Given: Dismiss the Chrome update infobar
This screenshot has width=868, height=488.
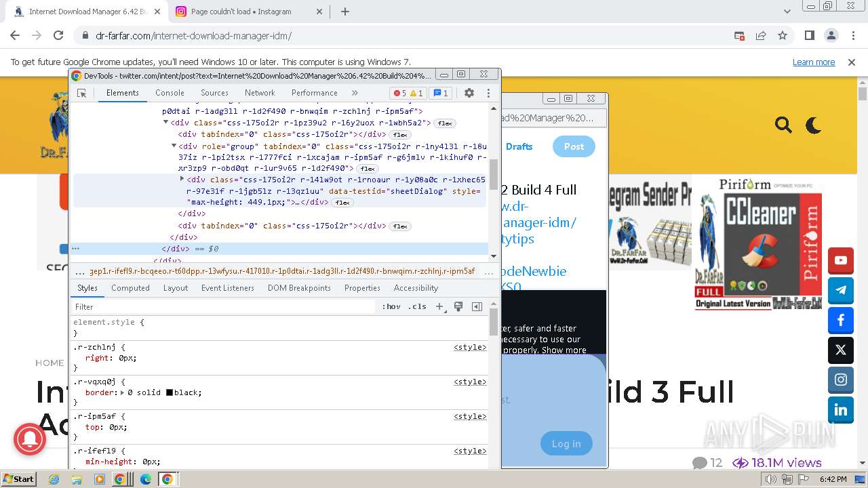Looking at the screenshot, I should tap(852, 62).
